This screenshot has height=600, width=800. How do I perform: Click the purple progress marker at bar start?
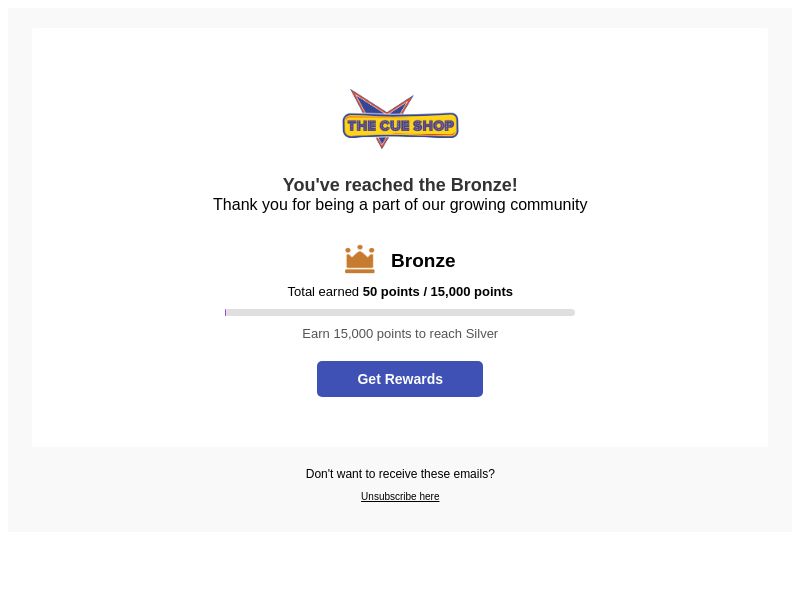[x=226, y=313]
